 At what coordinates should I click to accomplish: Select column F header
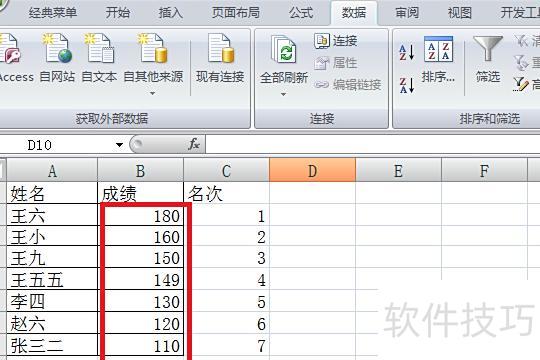coord(484,170)
